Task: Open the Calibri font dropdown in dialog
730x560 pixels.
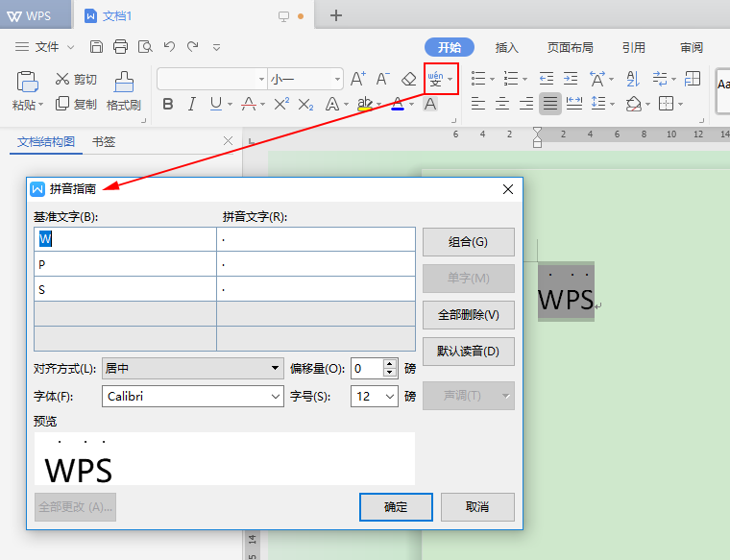Action: [x=193, y=396]
